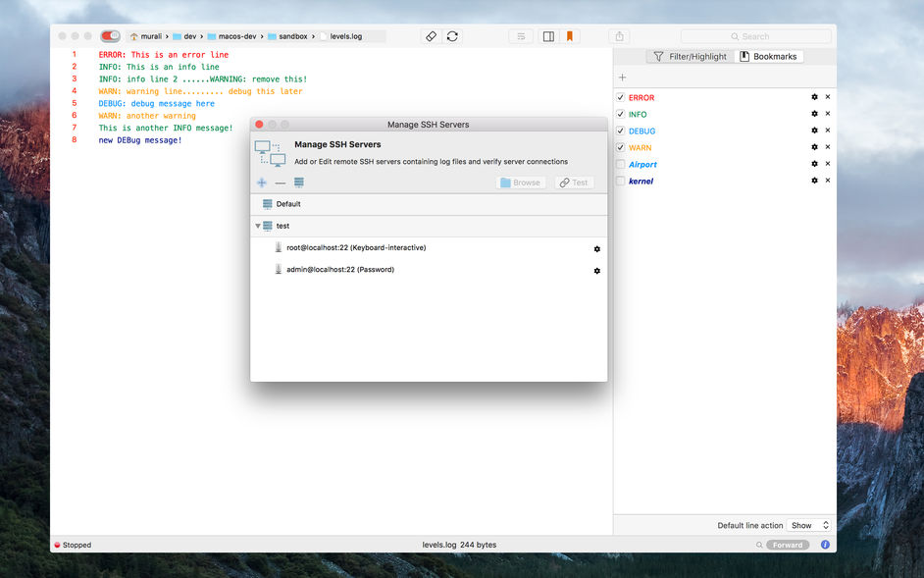Collapse the test server group disclosure triangle

257,226
